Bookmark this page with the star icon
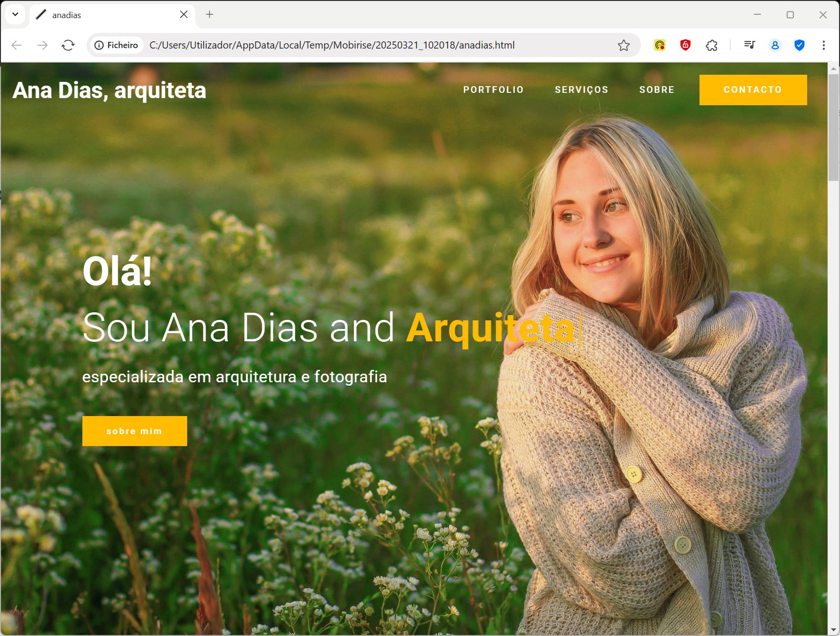 [x=623, y=45]
